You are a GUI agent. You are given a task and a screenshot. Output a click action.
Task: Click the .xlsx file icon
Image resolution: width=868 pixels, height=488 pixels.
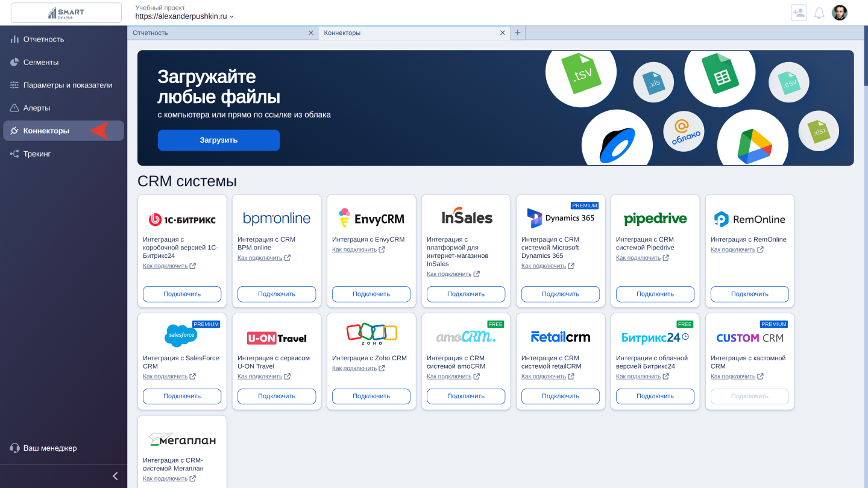[x=819, y=131]
